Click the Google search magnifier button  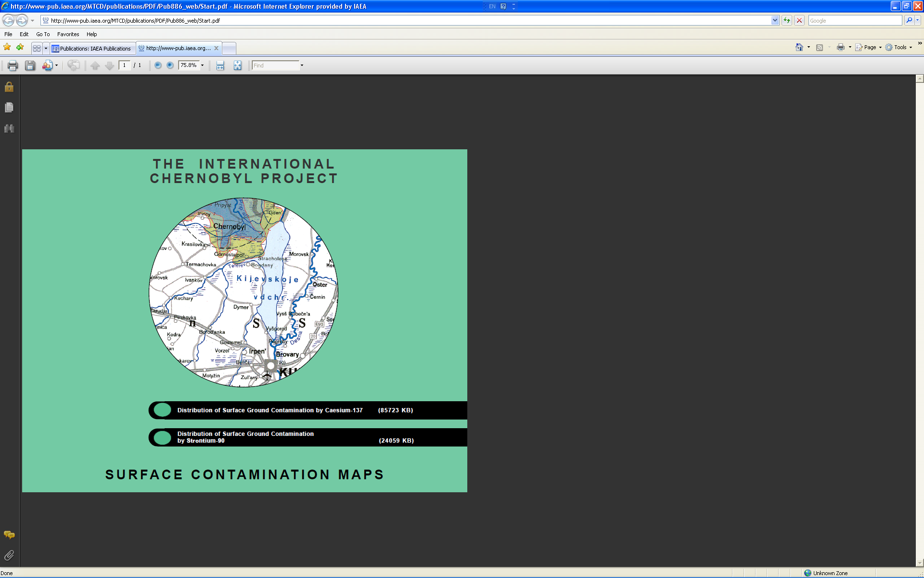(x=909, y=20)
